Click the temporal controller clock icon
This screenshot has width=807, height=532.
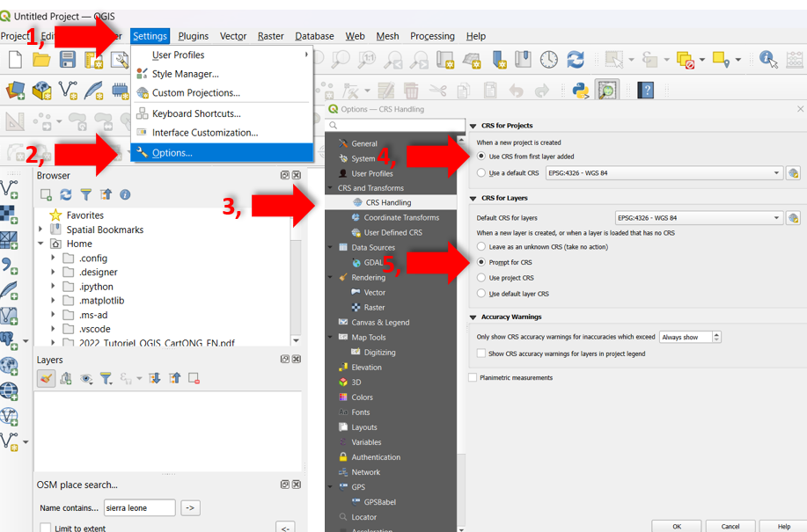[x=549, y=60]
